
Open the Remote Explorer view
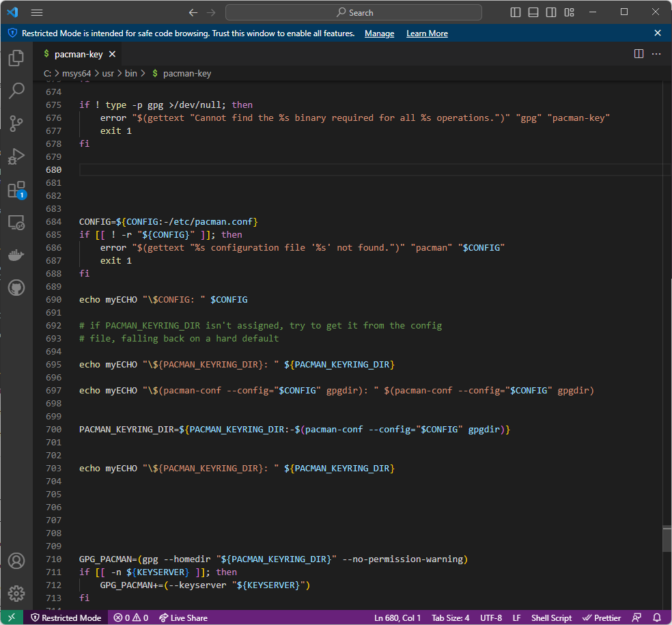[x=15, y=222]
